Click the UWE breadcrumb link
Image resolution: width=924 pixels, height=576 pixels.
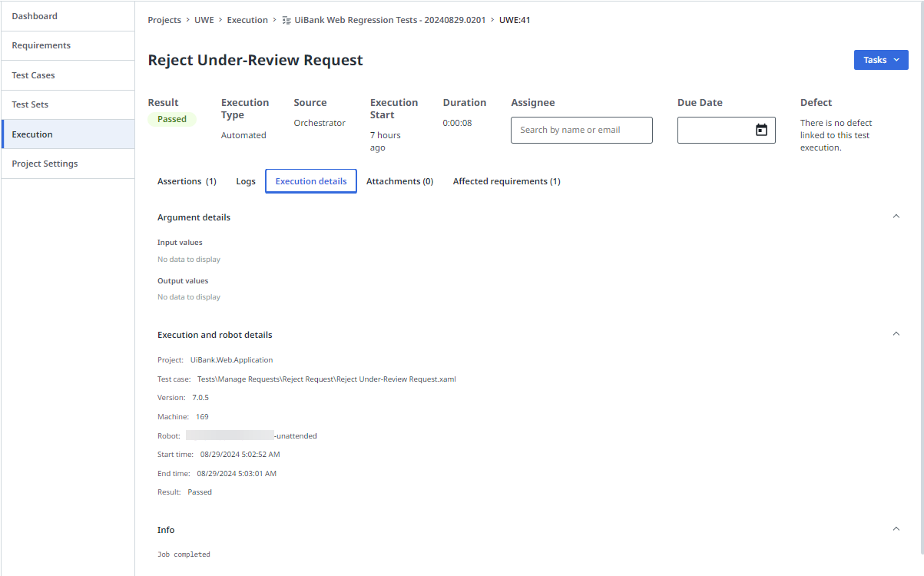(x=204, y=19)
